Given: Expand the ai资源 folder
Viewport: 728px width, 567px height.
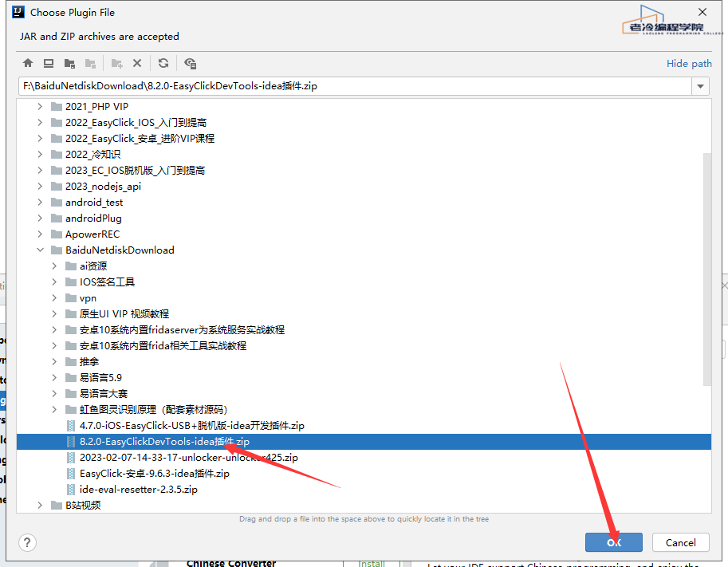Looking at the screenshot, I should [54, 266].
